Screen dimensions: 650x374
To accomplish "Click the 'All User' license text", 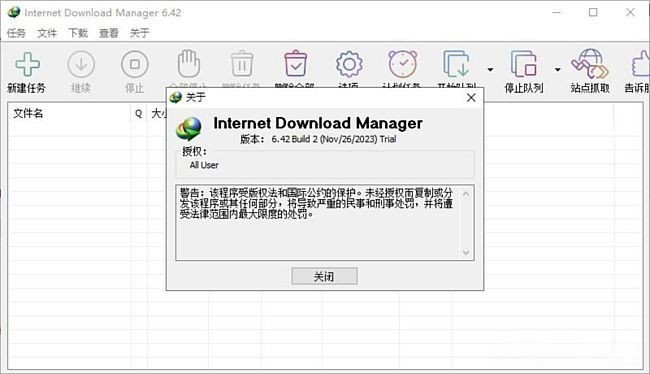I will [204, 165].
